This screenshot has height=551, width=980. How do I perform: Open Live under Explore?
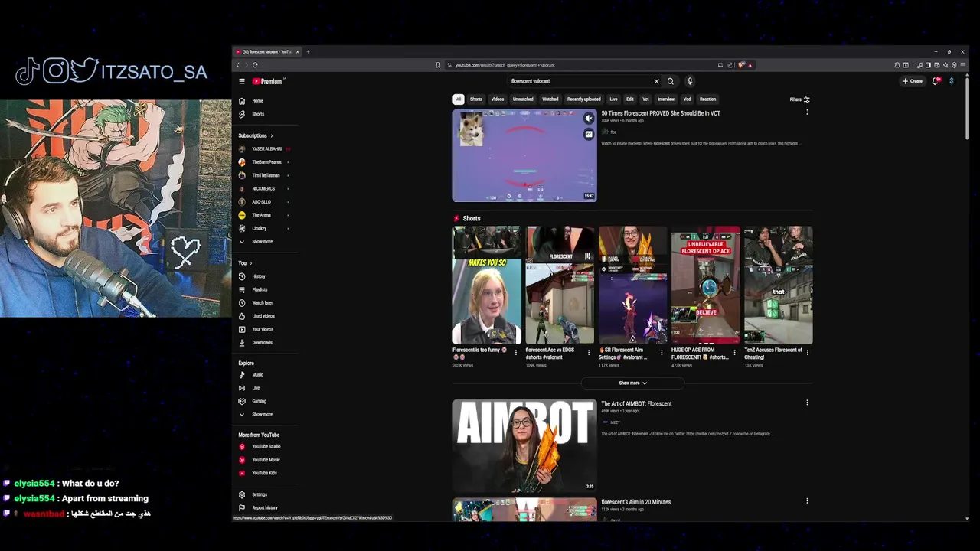coord(256,388)
